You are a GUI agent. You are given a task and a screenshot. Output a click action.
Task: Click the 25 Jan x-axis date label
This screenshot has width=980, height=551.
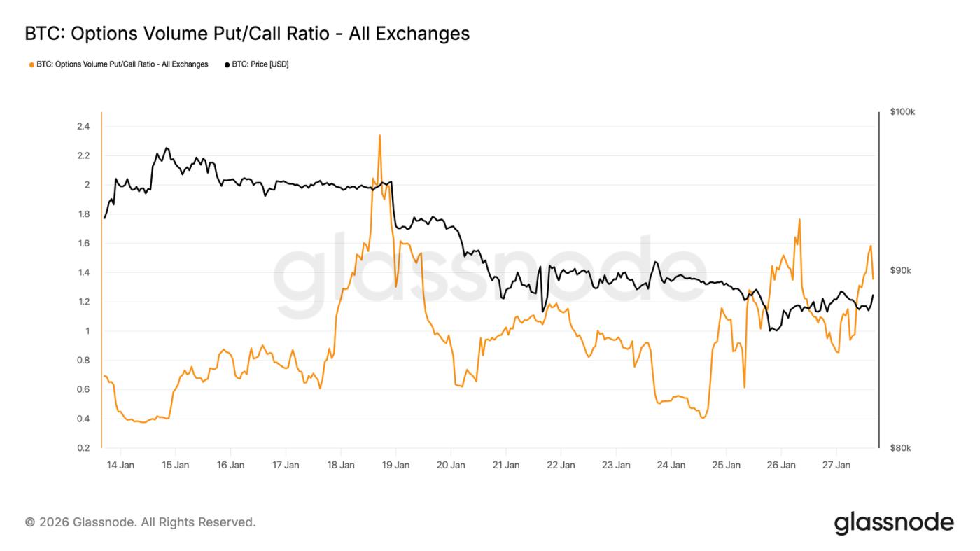727,465
